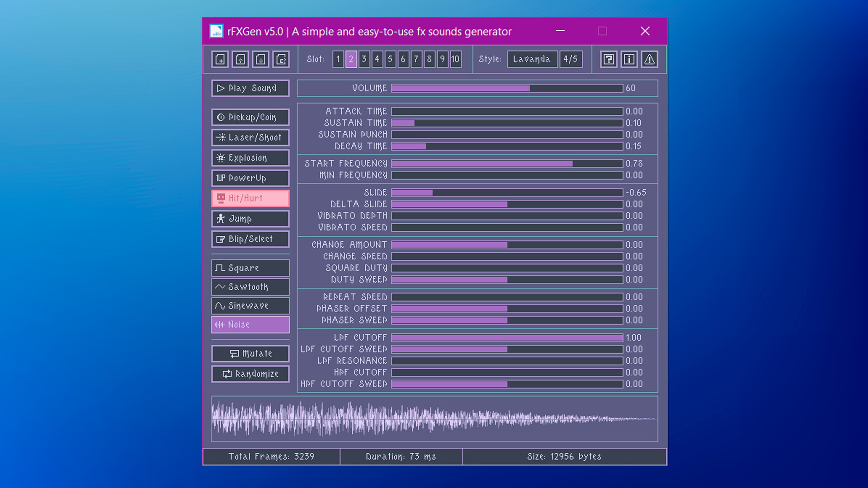
Task: Generate a Pickup/Coin sound effect
Action: coord(250,117)
